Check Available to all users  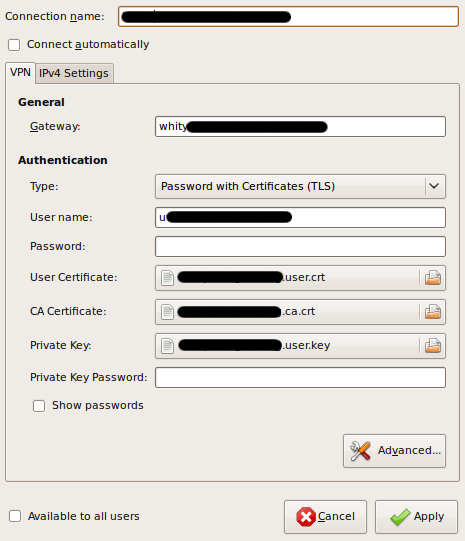click(15, 516)
